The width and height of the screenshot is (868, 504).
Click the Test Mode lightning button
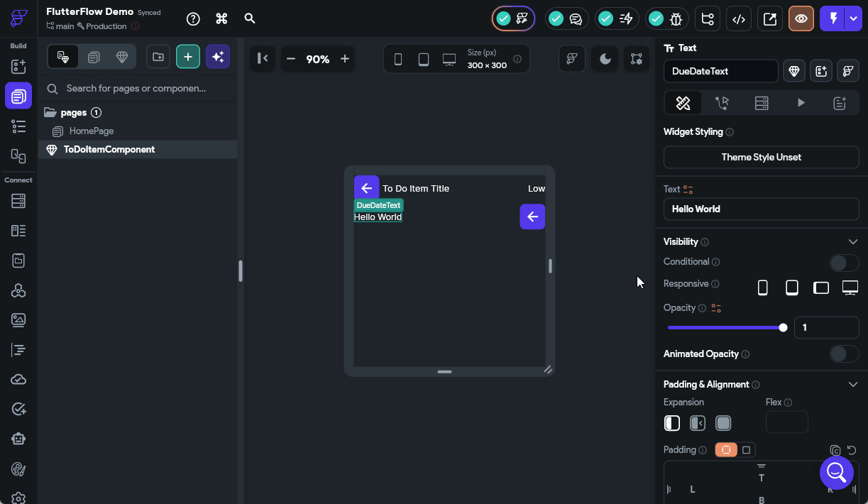coord(833,18)
